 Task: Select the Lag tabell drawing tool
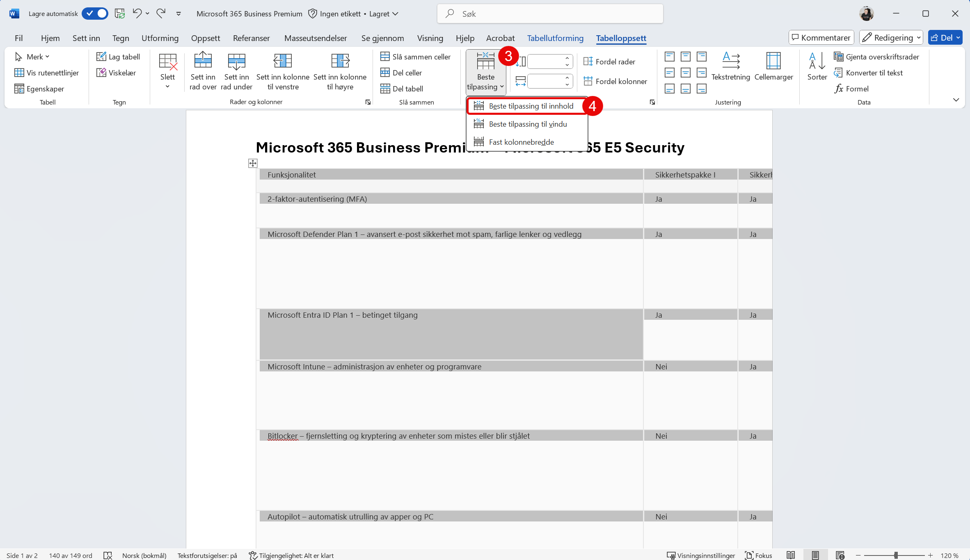118,57
